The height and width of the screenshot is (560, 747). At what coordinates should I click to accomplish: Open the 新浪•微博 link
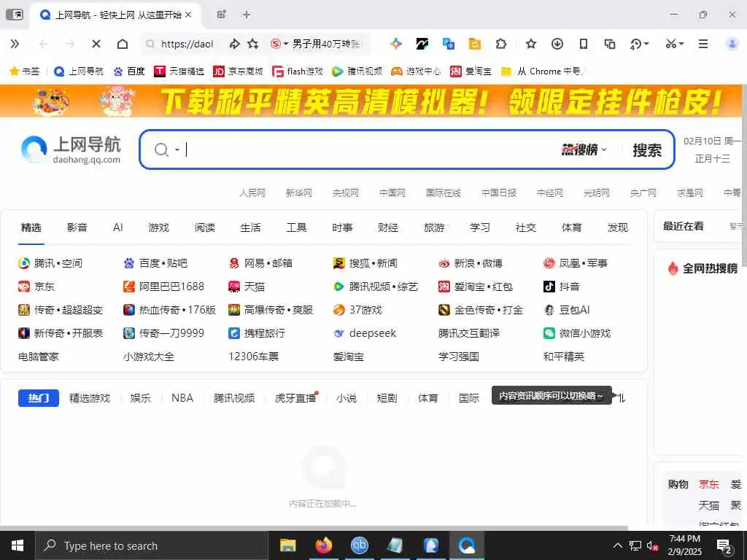tap(471, 263)
